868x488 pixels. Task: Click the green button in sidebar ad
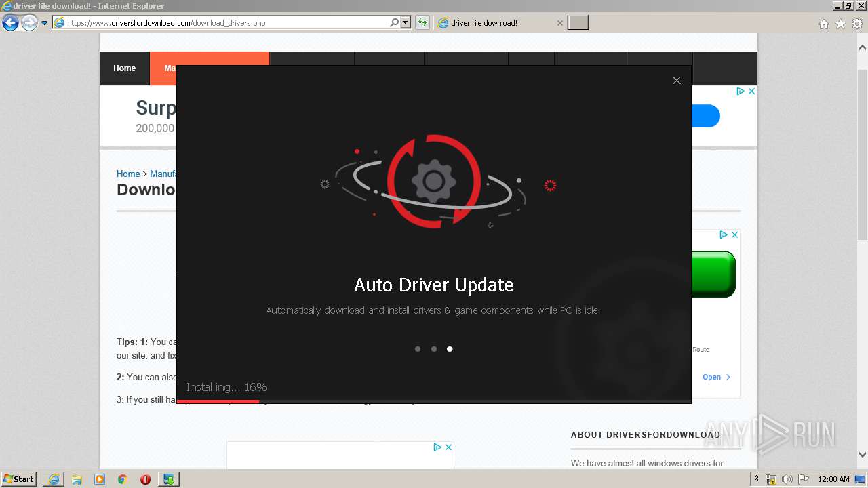pyautogui.click(x=713, y=274)
